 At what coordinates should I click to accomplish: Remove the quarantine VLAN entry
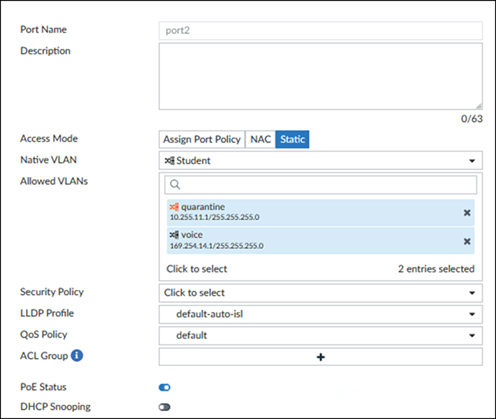coord(467,213)
